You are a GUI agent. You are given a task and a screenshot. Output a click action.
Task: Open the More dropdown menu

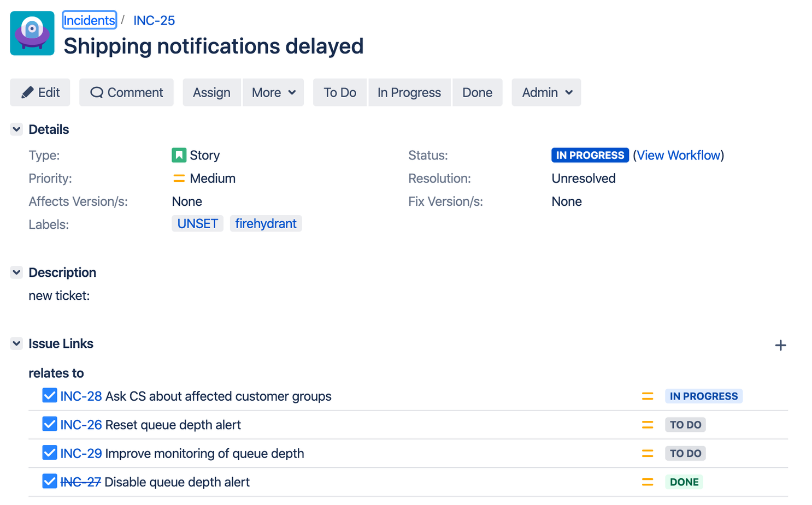click(x=273, y=92)
